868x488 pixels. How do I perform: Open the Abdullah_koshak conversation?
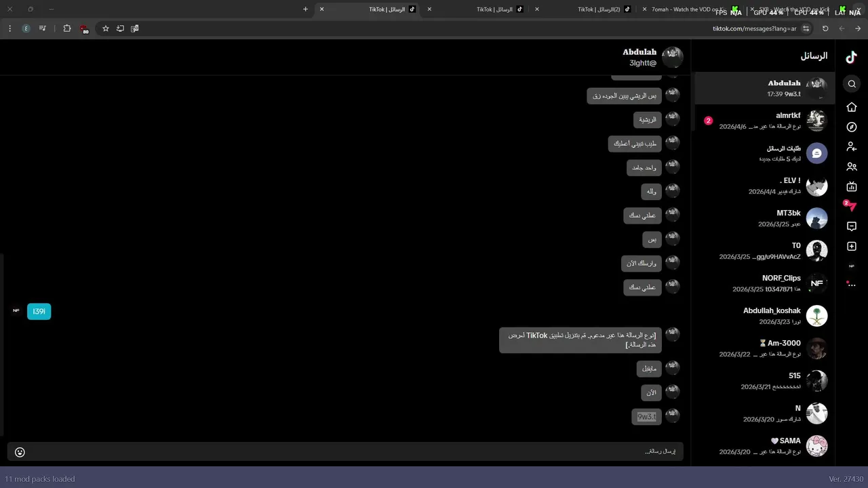[765, 316]
